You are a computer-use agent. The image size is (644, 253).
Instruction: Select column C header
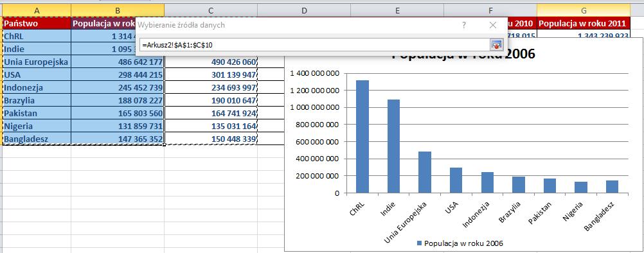click(211, 10)
